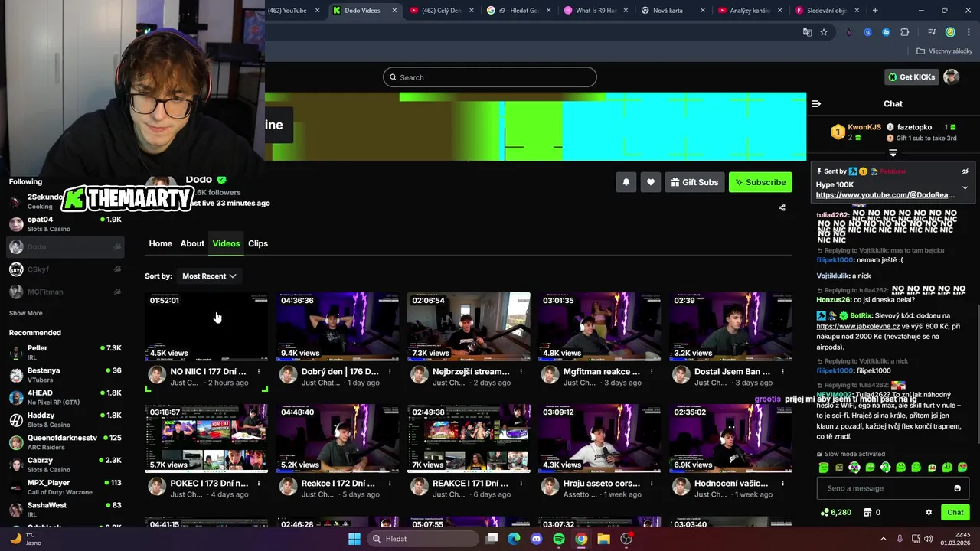Expand the pinned Hype 100K message
Image resolution: width=980 pixels, height=551 pixels.
coord(965,187)
